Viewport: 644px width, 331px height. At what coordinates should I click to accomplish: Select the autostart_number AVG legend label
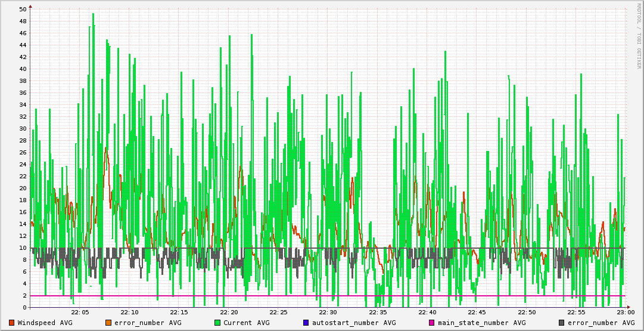tap(354, 323)
